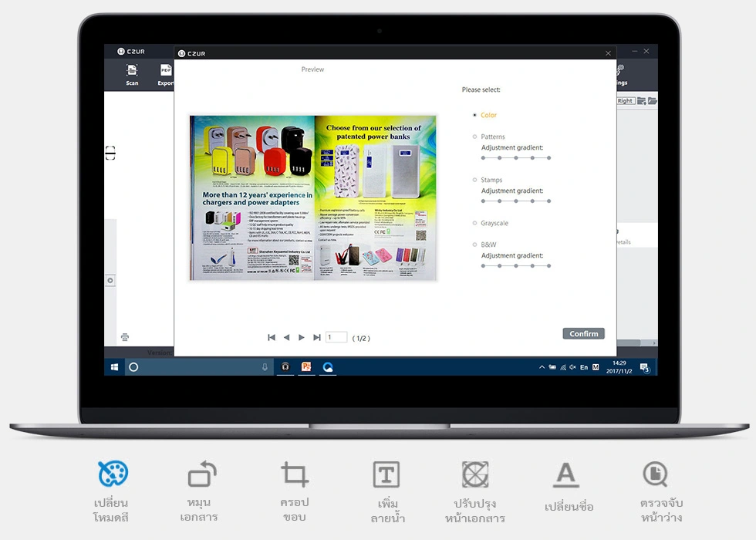Screen dimensions: 756x540
Task: Click the Scan icon in main CZUR window
Action: point(132,70)
